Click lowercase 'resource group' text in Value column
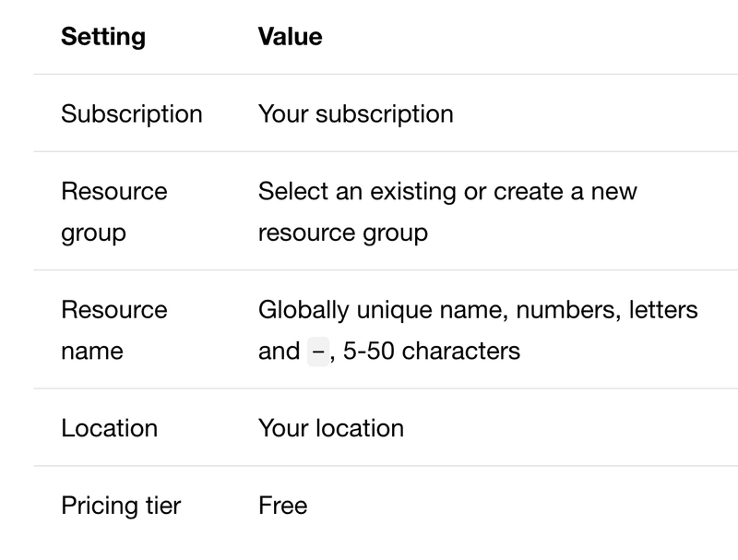738x560 pixels. pos(342,232)
